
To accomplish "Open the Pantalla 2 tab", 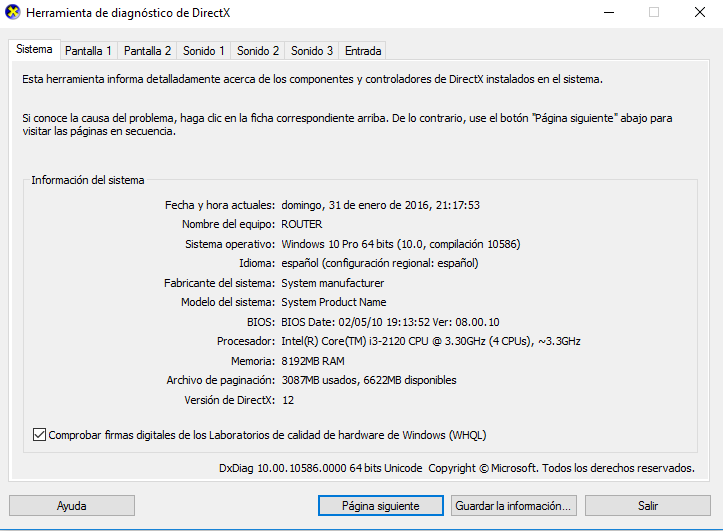I will pyautogui.click(x=147, y=51).
